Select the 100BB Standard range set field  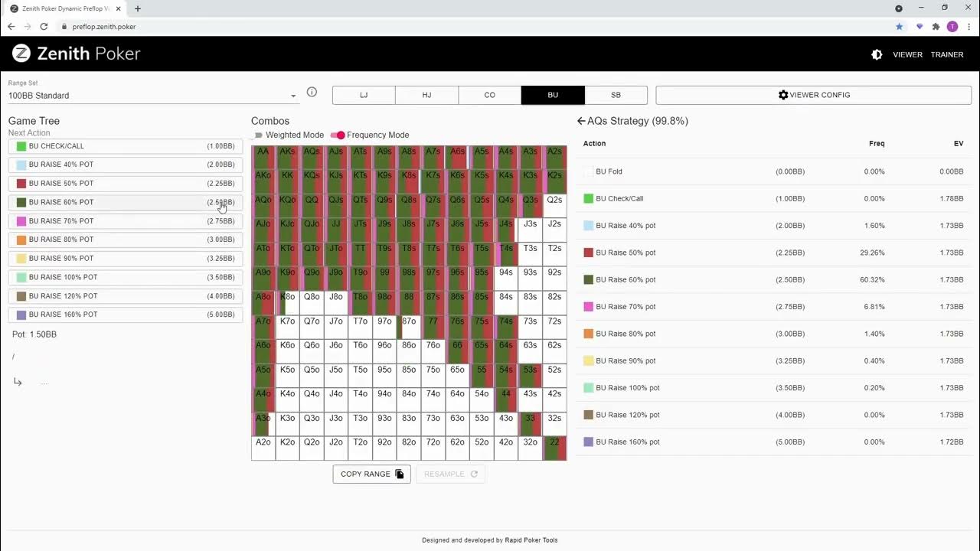coord(152,96)
